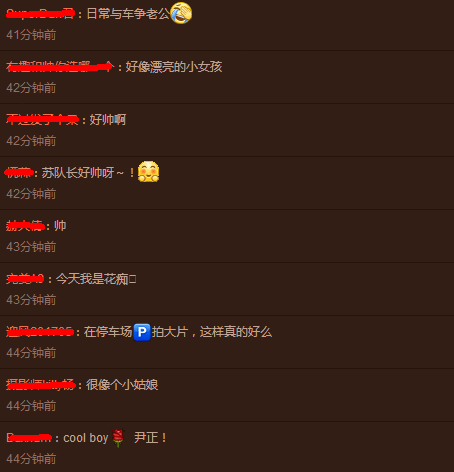This screenshot has height=472, width=454.
Task: Click the comment text 拍大片，这样真的好么
Action: point(212,332)
